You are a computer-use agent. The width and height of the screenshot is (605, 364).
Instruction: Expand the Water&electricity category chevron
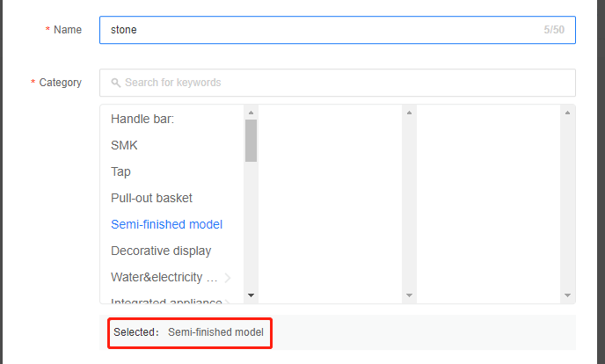(x=228, y=278)
